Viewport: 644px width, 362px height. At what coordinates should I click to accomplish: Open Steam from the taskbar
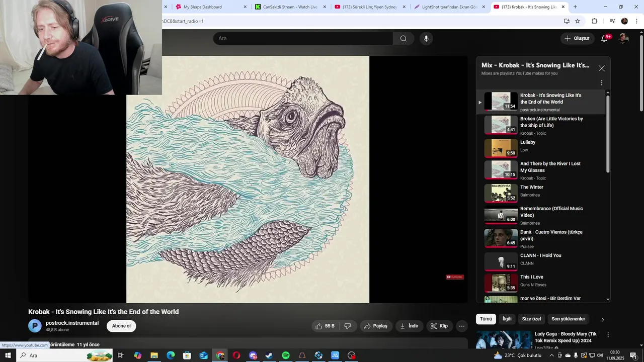269,355
